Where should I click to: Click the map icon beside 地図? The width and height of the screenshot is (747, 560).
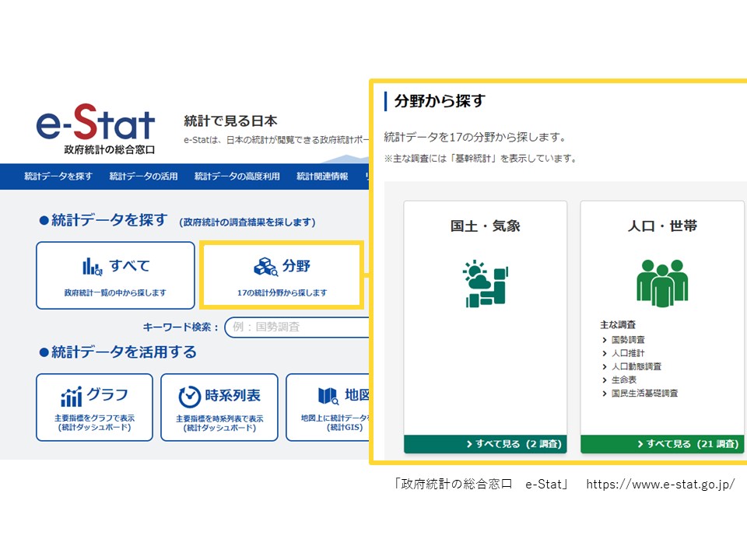pos(328,396)
